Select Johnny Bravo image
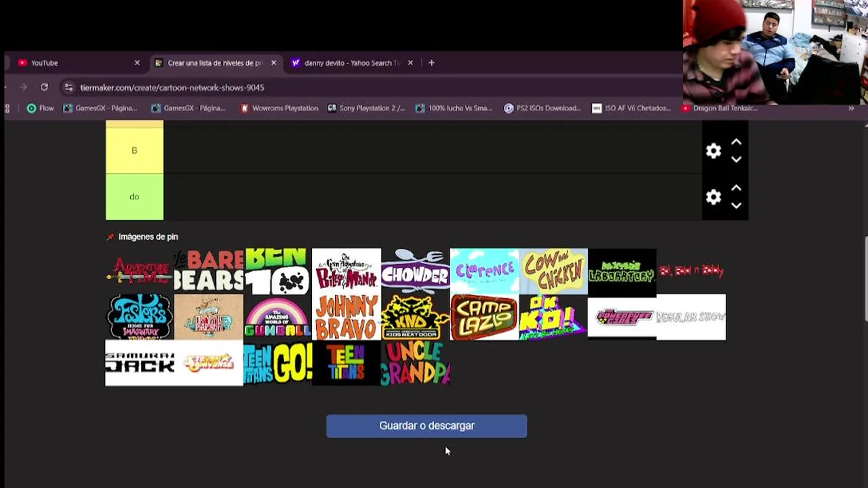 (347, 317)
